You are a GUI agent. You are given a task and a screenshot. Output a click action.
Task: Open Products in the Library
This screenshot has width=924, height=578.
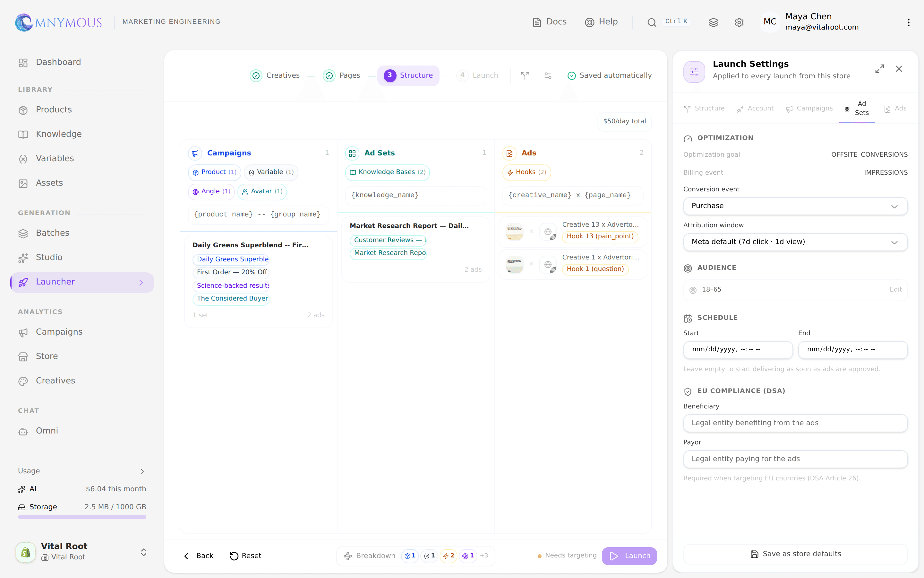click(x=82, y=110)
